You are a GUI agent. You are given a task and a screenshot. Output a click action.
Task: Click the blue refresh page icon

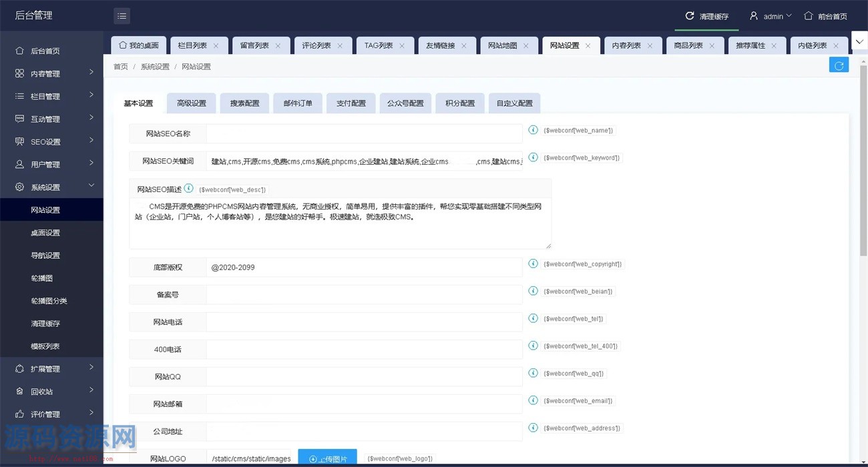(x=839, y=65)
